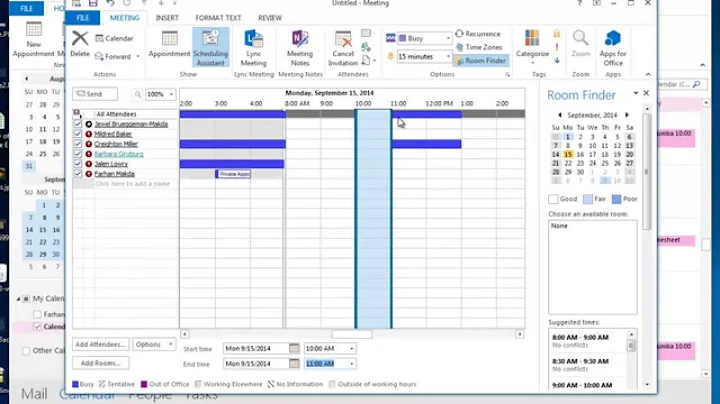
Task: Check Farhan calendar in background window
Action: [x=38, y=314]
